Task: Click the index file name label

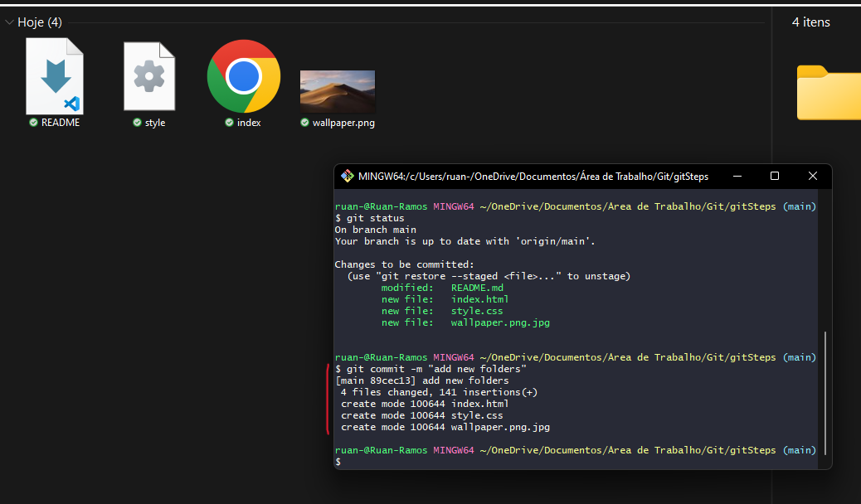Action: pyautogui.click(x=249, y=123)
